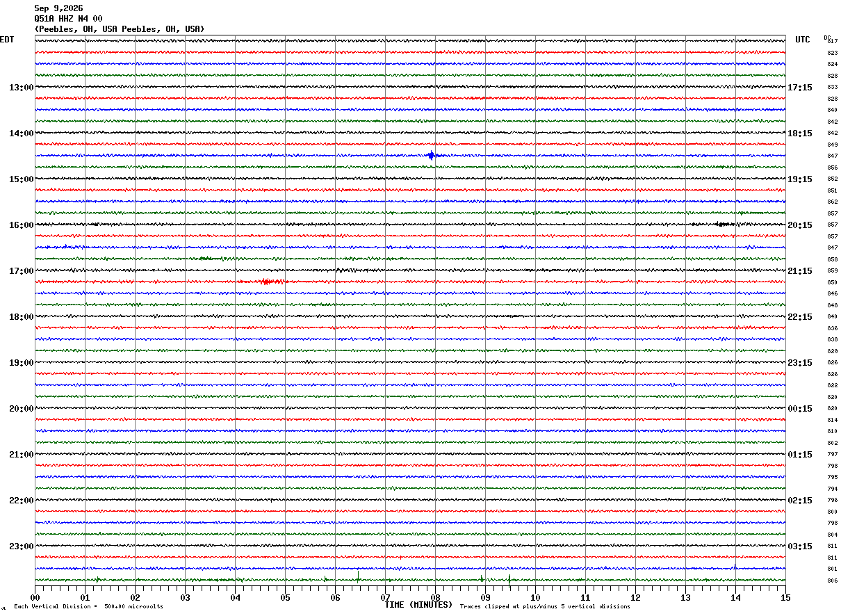The height and width of the screenshot is (616, 841).
Task: Click the 15 tick on time axis
Action: [x=785, y=597]
